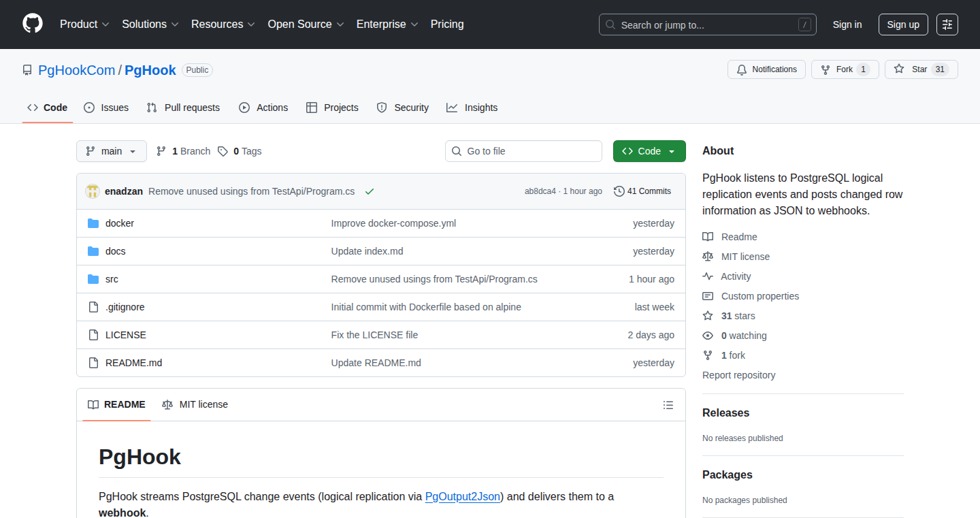
Task: Click the scale icon beside MIT license in About
Action: click(x=708, y=257)
